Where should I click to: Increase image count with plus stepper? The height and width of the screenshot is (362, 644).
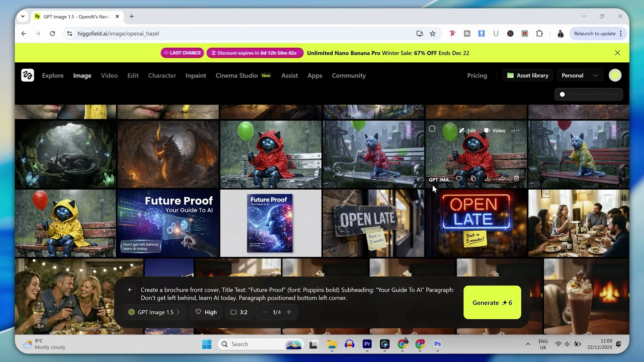289,312
